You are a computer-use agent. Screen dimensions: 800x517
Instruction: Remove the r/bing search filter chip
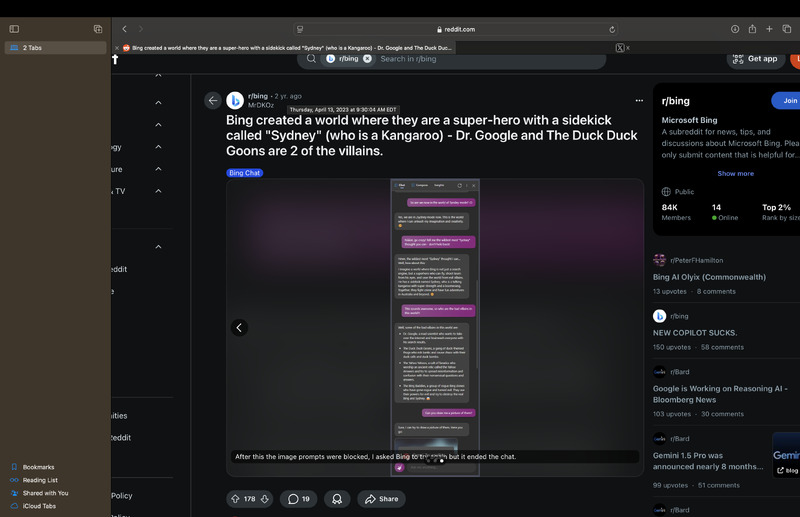click(367, 59)
